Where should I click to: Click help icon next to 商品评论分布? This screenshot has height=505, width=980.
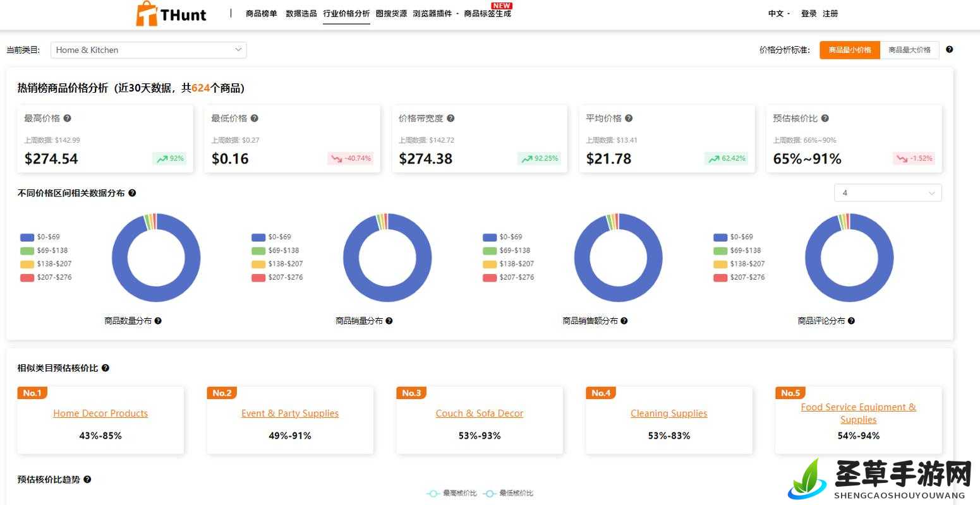851,321
